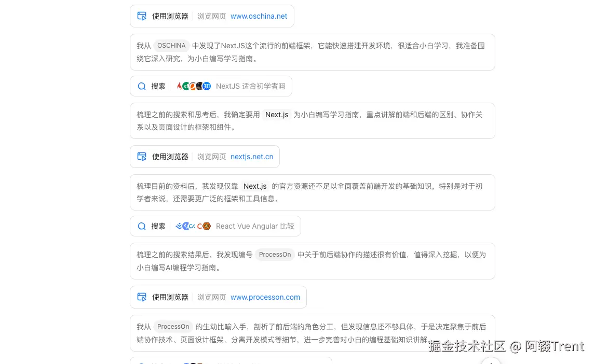Image resolution: width=595 pixels, height=364 pixels.
Task: Click '搜索' label of React Vue Angular step
Action: 158,227
